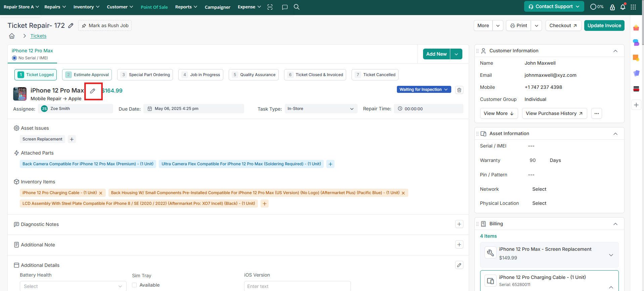
Task: Select the Job in Progress stage
Action: point(201,75)
